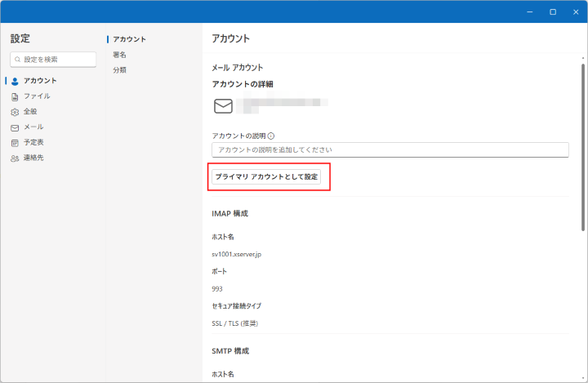
Task: Click the magnifier icon in the search box
Action: (17, 60)
